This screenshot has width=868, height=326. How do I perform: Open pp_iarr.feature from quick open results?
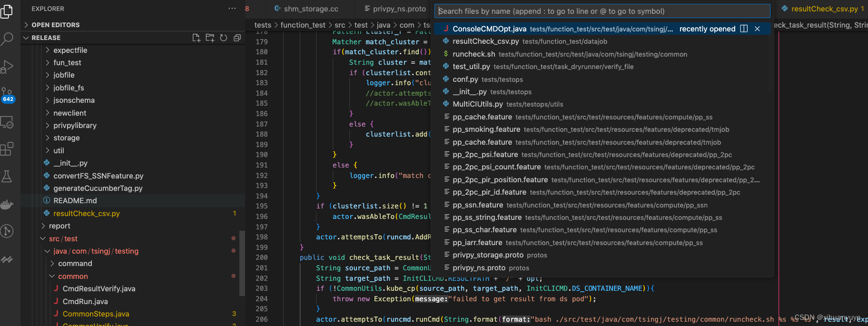(602, 243)
